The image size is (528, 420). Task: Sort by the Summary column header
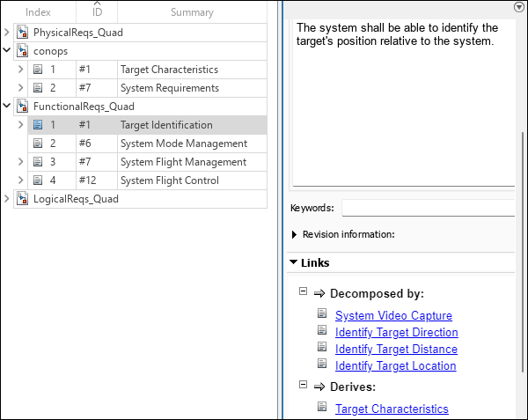(192, 12)
